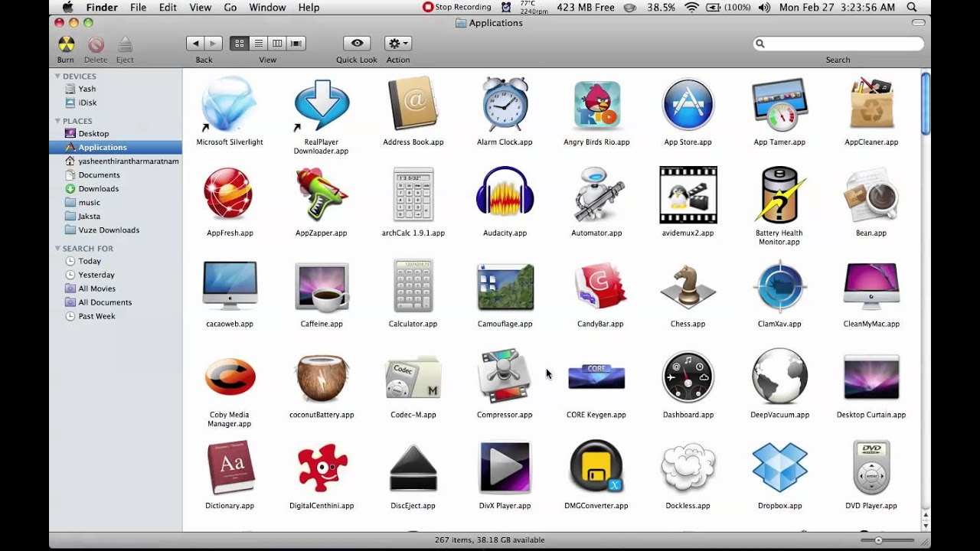Click the RealPlayer Downloader icon
Image resolution: width=980 pixels, height=551 pixels.
pos(321,104)
